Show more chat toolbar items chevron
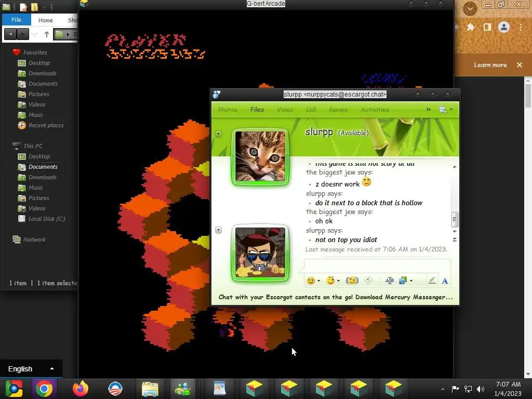Screen dimensions: 532x399 click(428, 109)
